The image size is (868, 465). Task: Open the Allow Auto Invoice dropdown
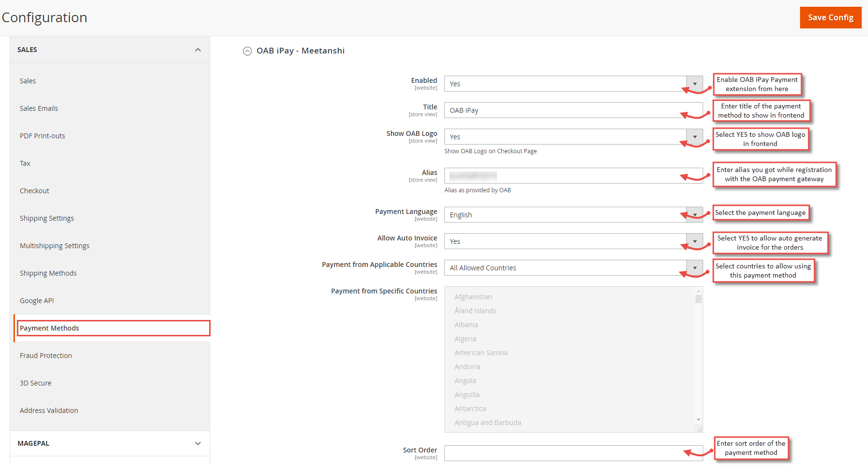point(574,241)
